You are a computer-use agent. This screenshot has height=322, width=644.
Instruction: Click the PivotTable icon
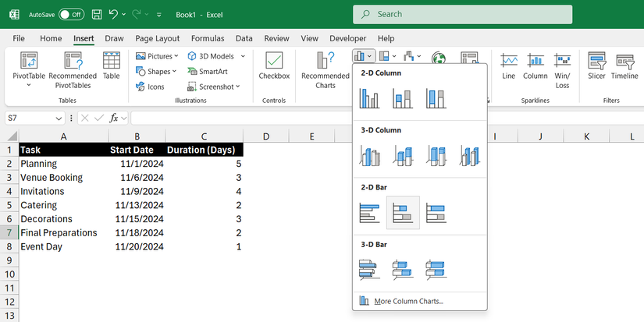tap(29, 62)
